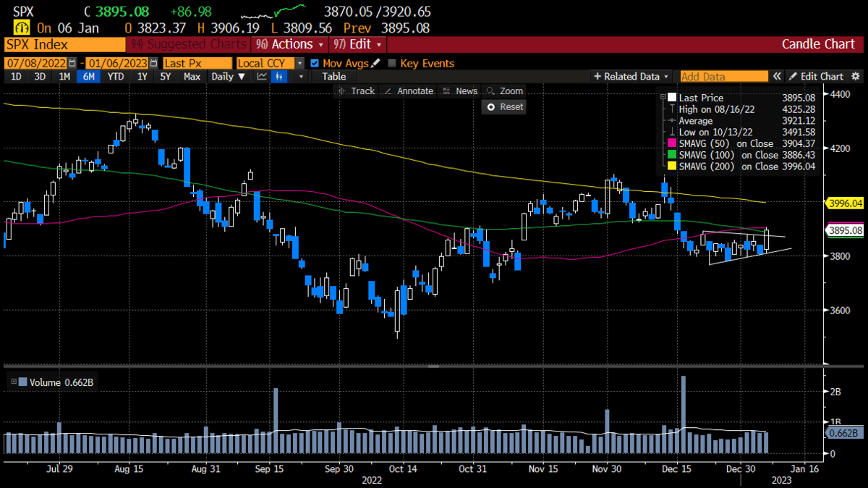Open the 96) Actions menu
Image resolution: width=868 pixels, height=488 pixels.
click(x=289, y=44)
